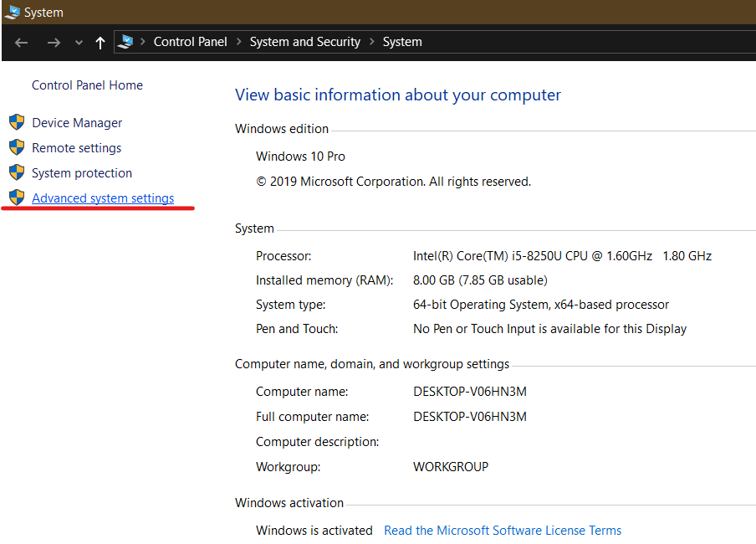Viewport: 756px width, 544px height.
Task: Expand chevron after Control Panel breadcrumb
Action: click(238, 42)
